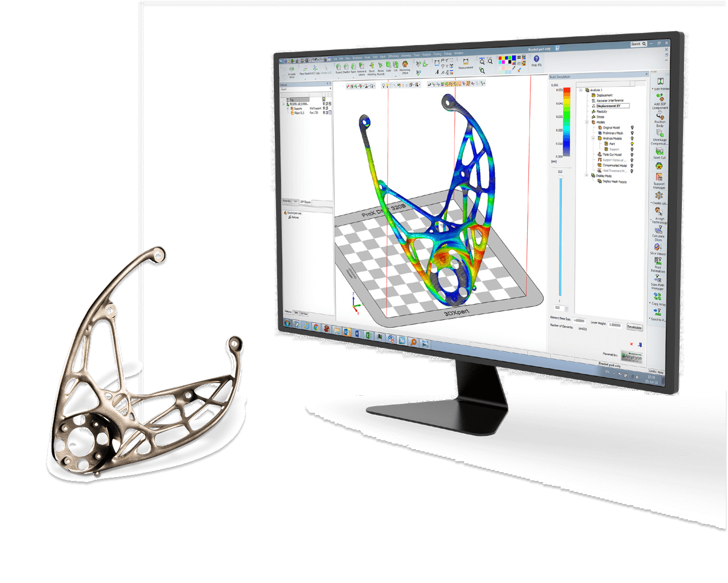728x583 pixels.
Task: Collapse the Analysis 1 tree node
Action: (x=581, y=90)
